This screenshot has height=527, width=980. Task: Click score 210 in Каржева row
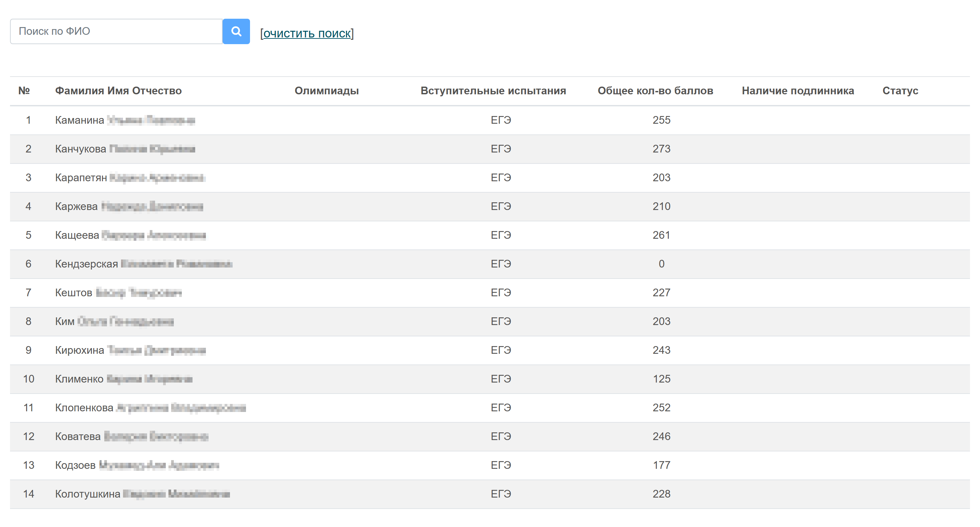point(661,206)
